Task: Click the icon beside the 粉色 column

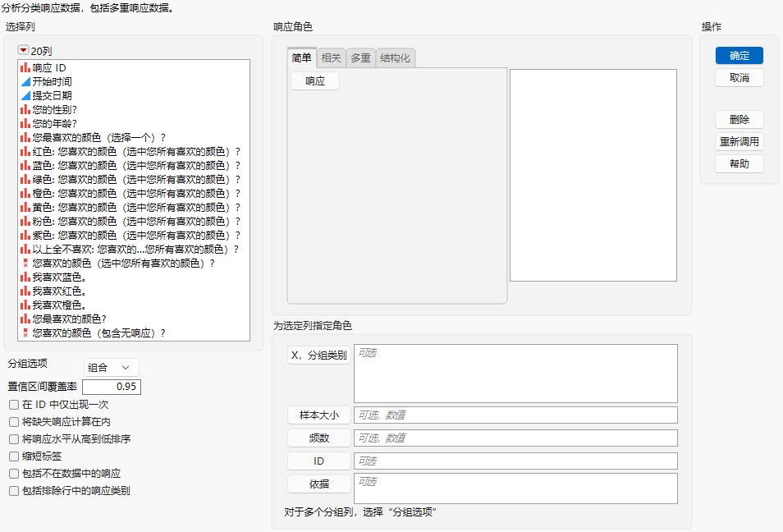Action: 25,222
